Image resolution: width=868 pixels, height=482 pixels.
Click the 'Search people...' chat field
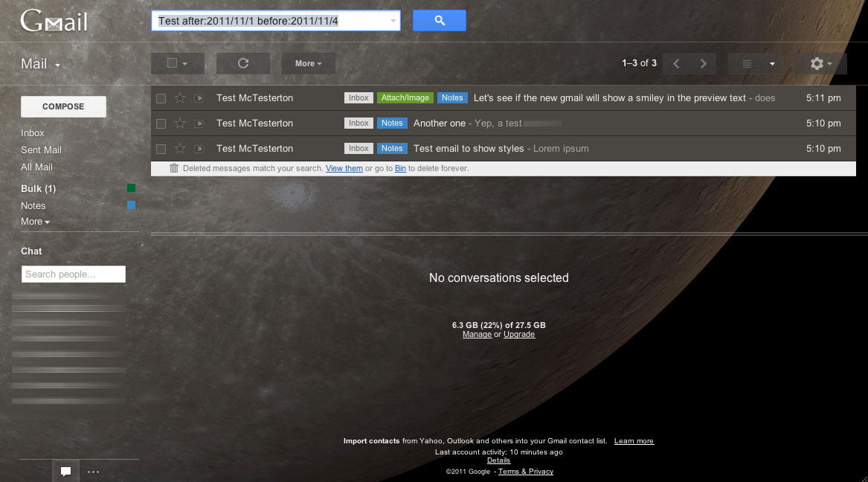(74, 274)
